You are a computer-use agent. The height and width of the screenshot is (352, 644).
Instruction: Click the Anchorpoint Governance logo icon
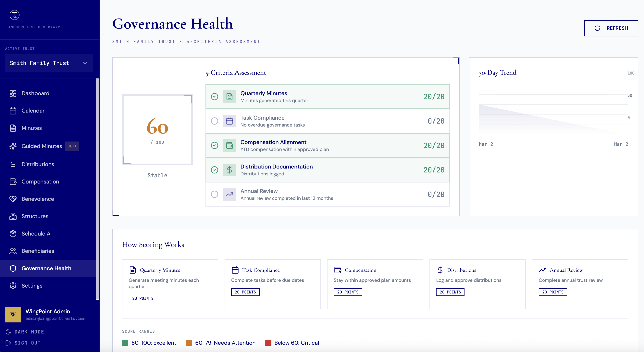[x=15, y=15]
